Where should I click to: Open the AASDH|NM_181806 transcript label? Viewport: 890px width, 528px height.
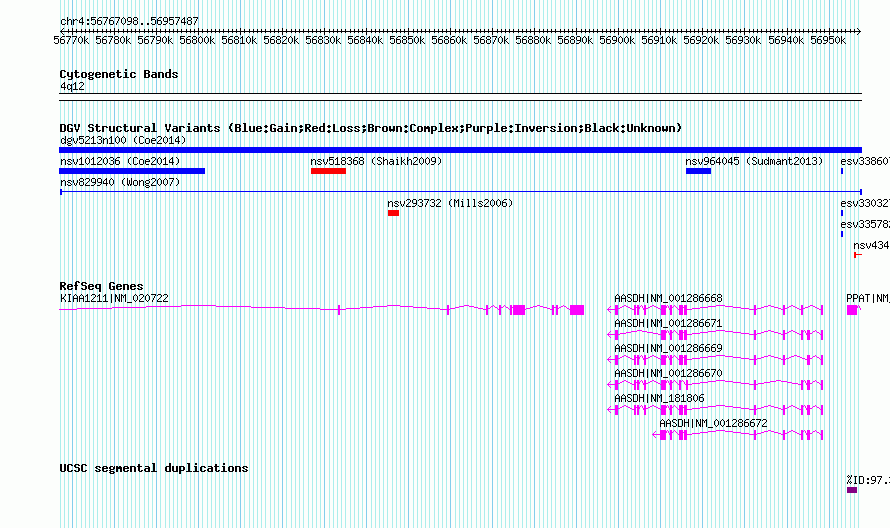[x=659, y=398]
